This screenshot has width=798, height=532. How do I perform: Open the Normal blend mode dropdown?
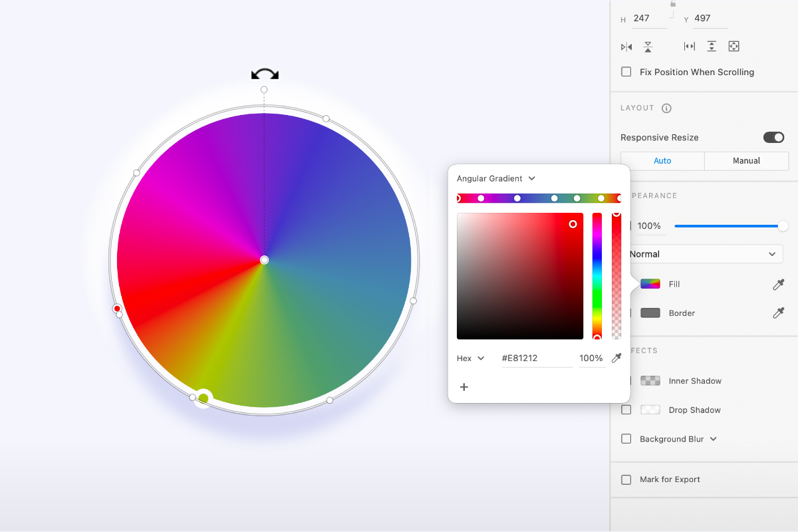706,254
